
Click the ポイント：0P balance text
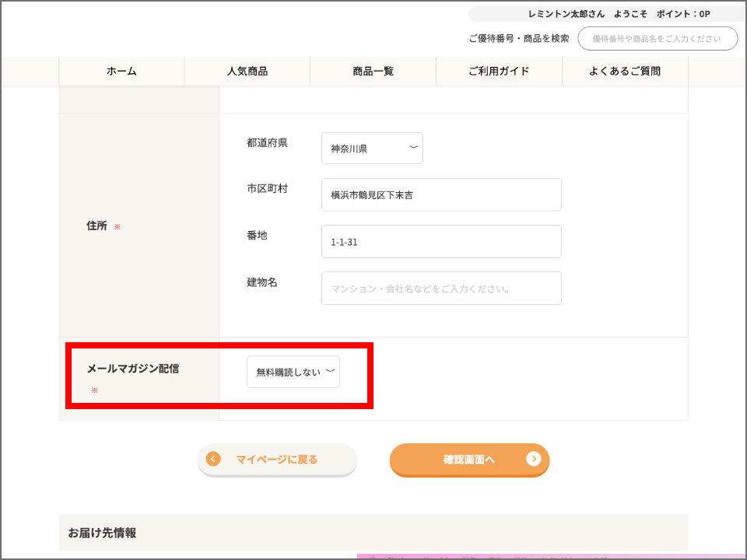tap(683, 14)
